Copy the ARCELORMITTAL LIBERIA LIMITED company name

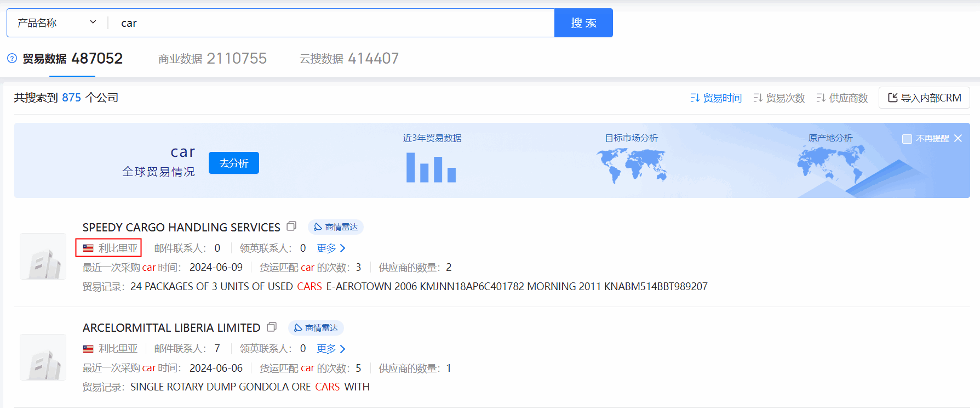click(x=272, y=327)
